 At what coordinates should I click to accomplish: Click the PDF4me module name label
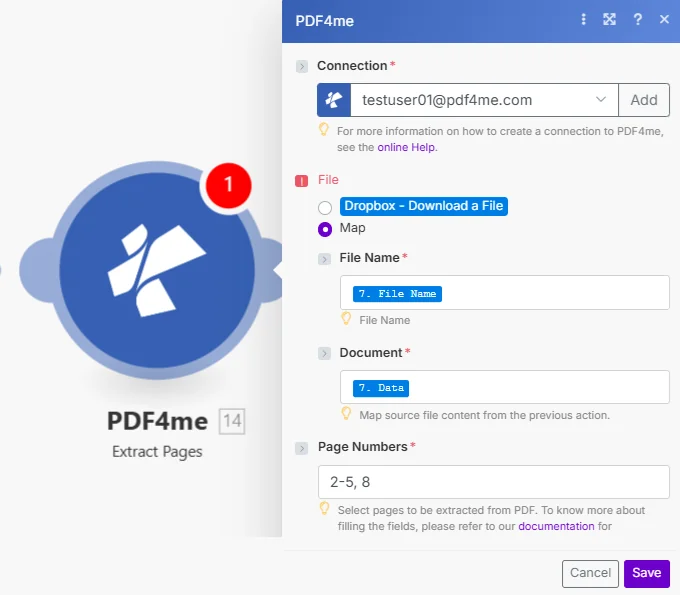157,421
